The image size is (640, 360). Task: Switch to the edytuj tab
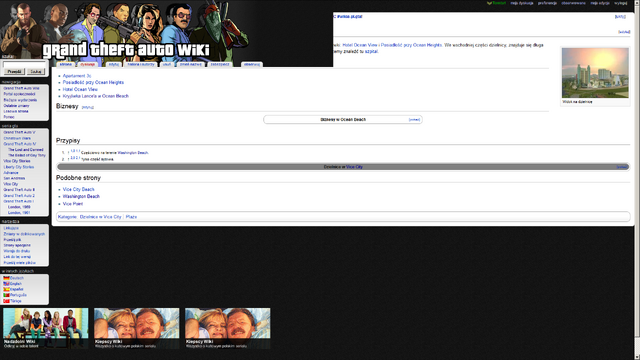(114, 64)
